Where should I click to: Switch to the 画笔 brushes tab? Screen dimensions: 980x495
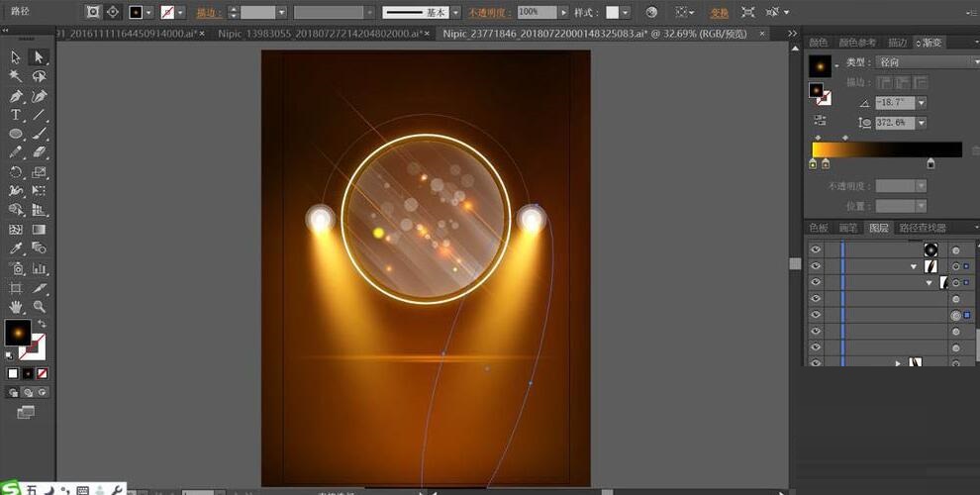click(848, 228)
